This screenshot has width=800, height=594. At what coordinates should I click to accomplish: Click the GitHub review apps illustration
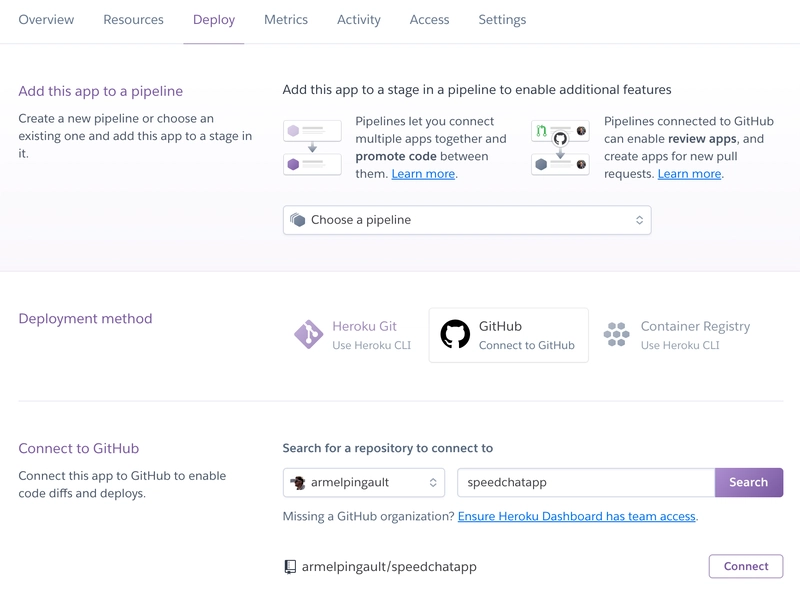(x=560, y=148)
